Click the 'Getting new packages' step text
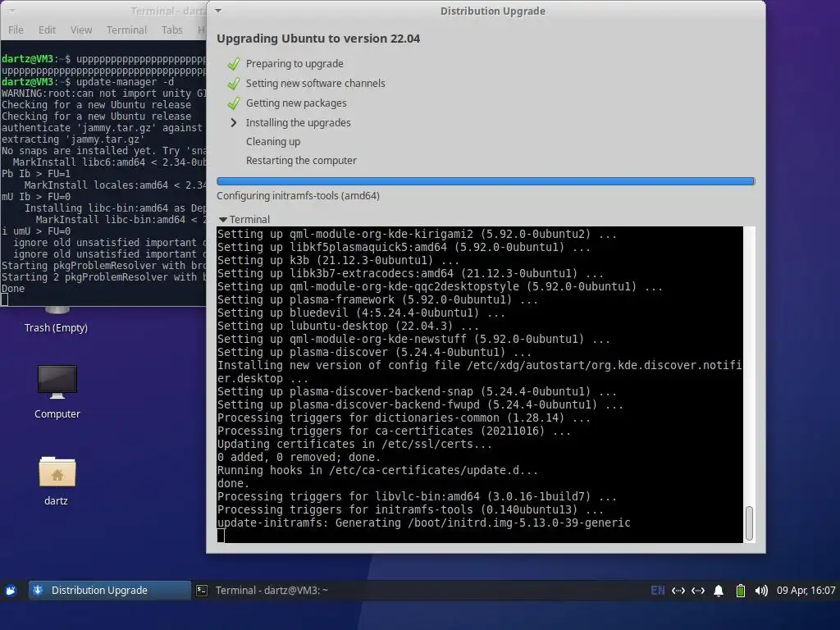The height and width of the screenshot is (630, 840). click(296, 103)
